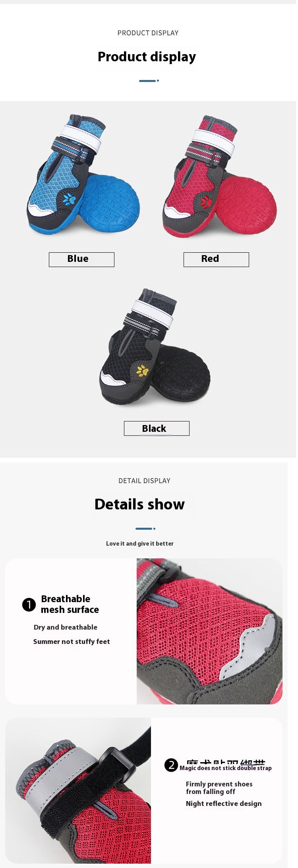Click the number 2 circle icon
This screenshot has height=868, width=298.
tap(171, 765)
